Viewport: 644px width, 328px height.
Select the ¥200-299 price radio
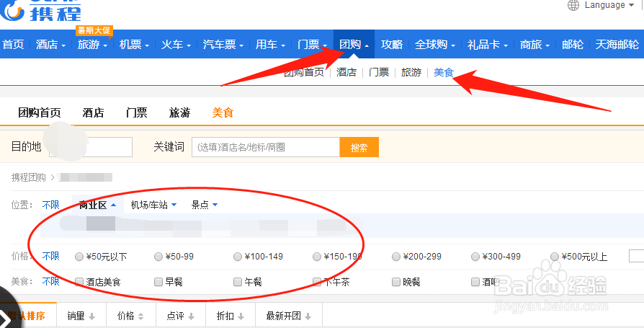click(396, 257)
